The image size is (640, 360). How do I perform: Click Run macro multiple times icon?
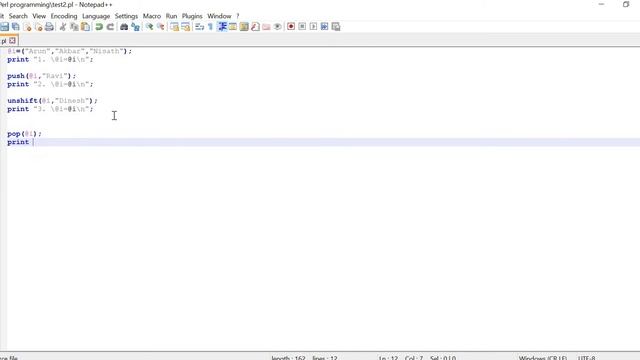tap(324, 27)
